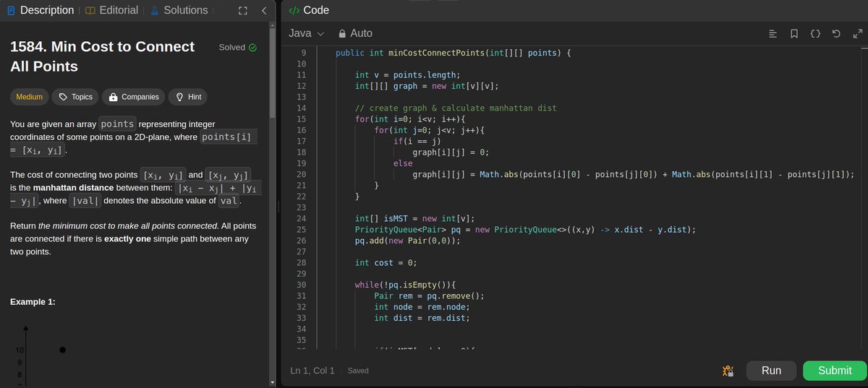Click the Auto lock setting
Viewport: 868px width, 388px height.
(355, 33)
